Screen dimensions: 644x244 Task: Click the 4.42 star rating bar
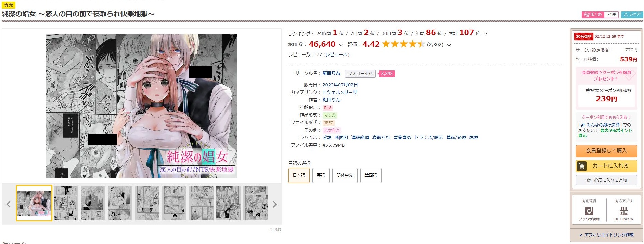[x=403, y=44]
